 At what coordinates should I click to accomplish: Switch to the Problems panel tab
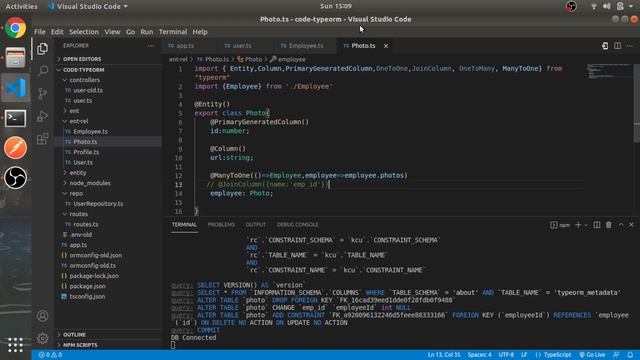tap(221, 225)
